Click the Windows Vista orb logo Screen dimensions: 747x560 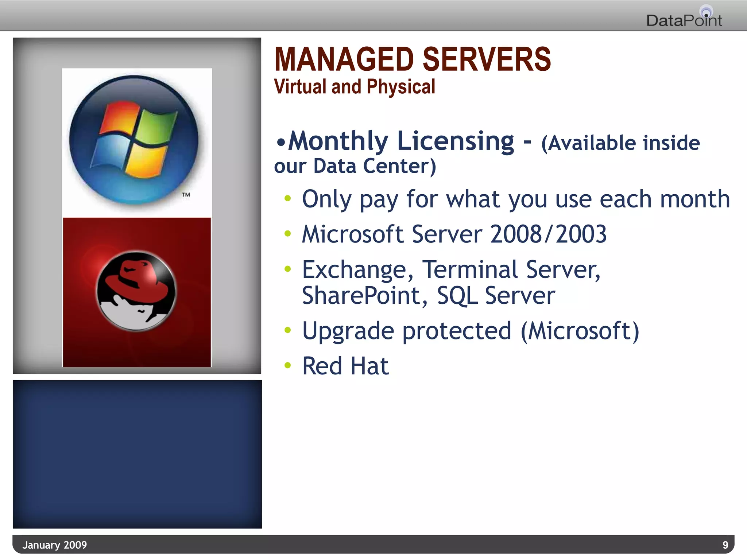tap(133, 140)
